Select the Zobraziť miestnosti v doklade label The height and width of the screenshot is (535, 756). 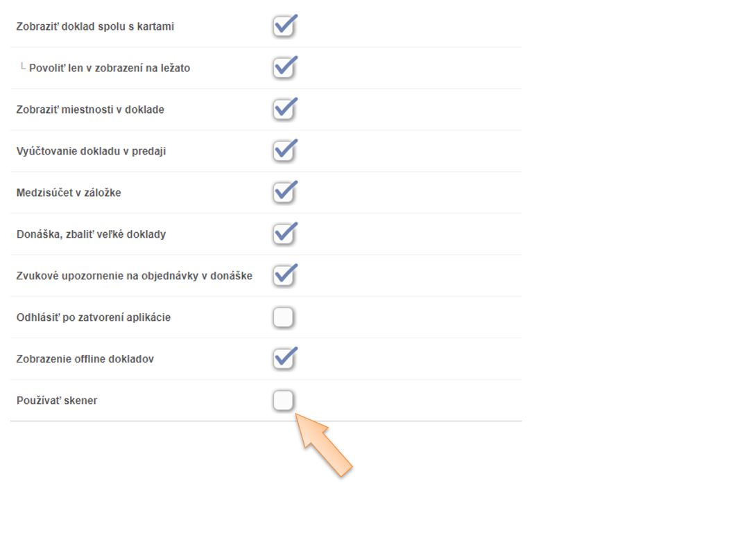coord(90,109)
